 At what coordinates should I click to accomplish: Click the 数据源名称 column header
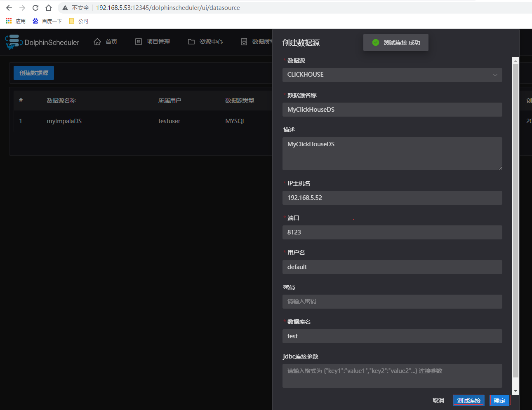[x=61, y=101]
